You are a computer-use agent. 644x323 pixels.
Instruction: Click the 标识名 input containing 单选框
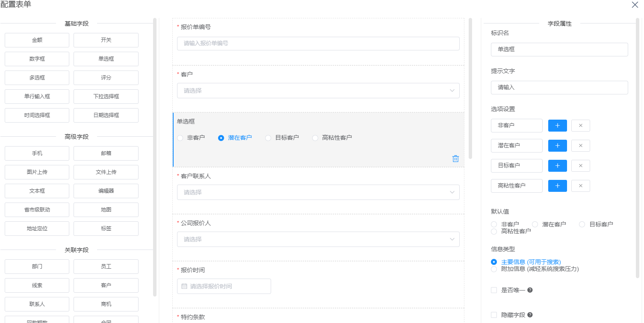click(x=559, y=50)
